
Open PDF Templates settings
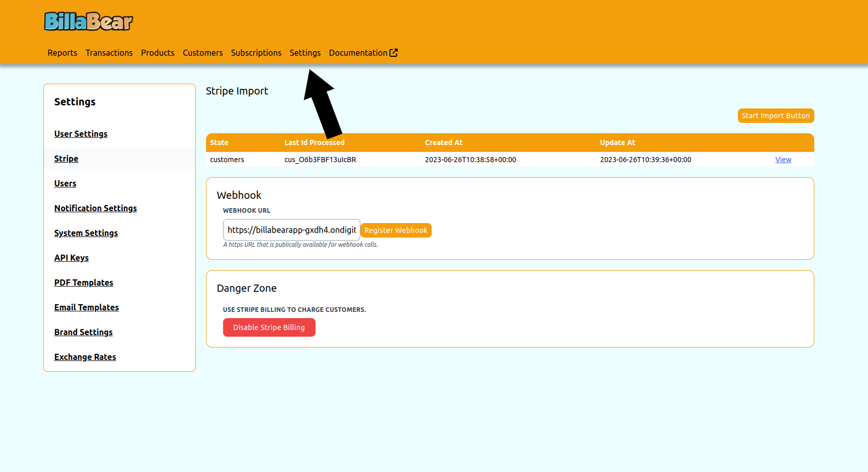[x=84, y=282]
